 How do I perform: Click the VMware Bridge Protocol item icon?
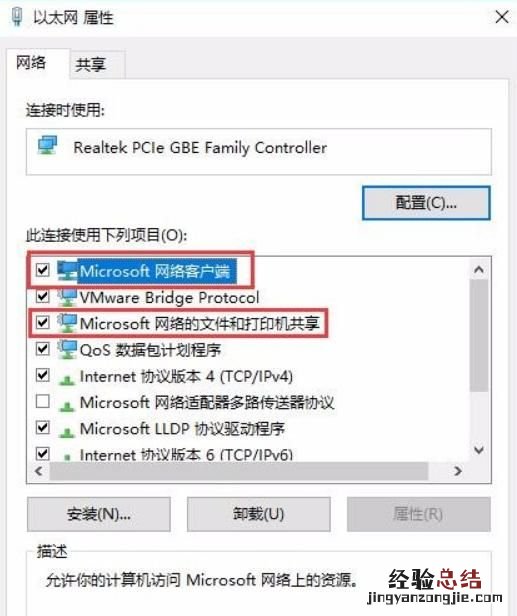[67, 297]
